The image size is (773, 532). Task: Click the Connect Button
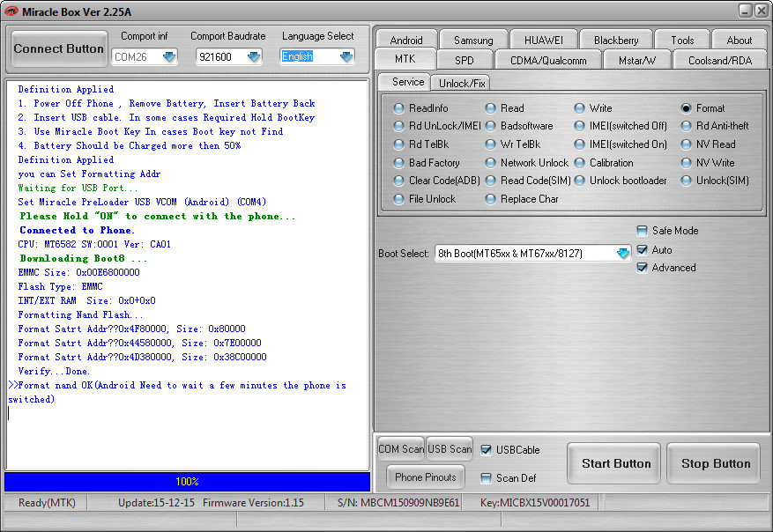point(59,48)
